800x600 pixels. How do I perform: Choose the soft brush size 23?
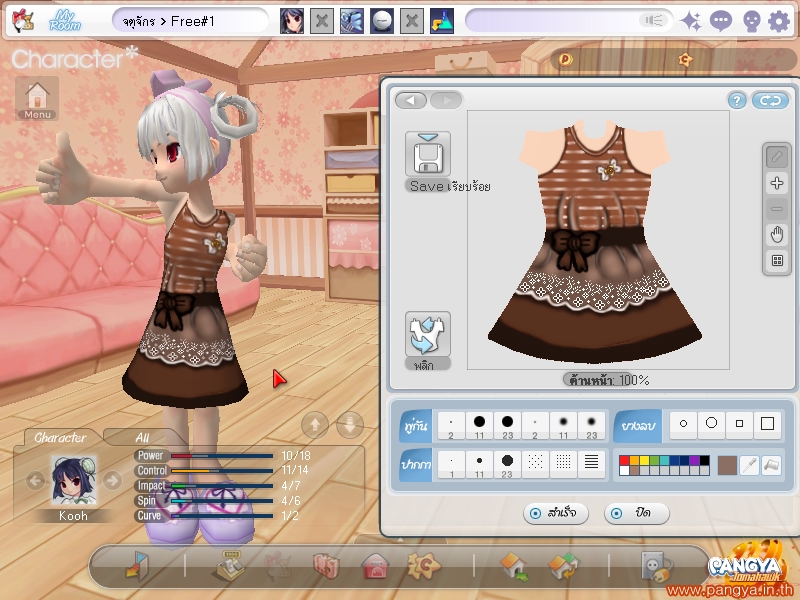pyautogui.click(x=591, y=426)
